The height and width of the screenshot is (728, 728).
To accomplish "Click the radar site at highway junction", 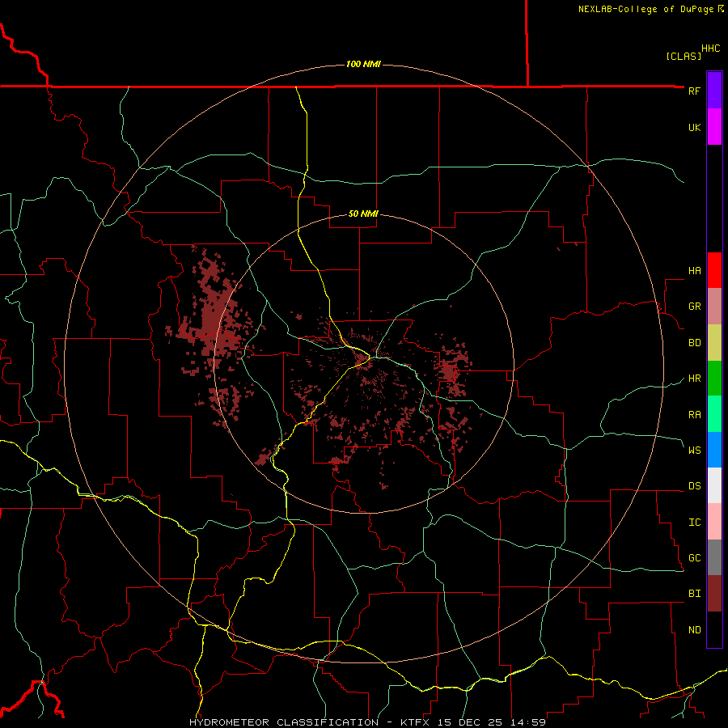I will tap(371, 358).
